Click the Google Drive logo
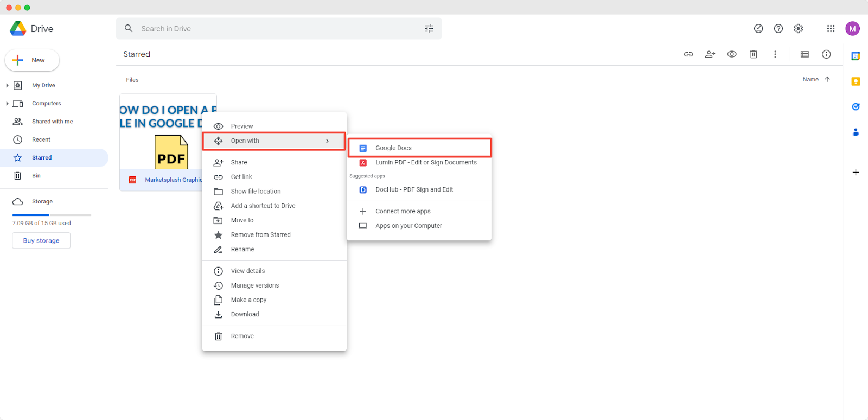 pyautogui.click(x=18, y=29)
